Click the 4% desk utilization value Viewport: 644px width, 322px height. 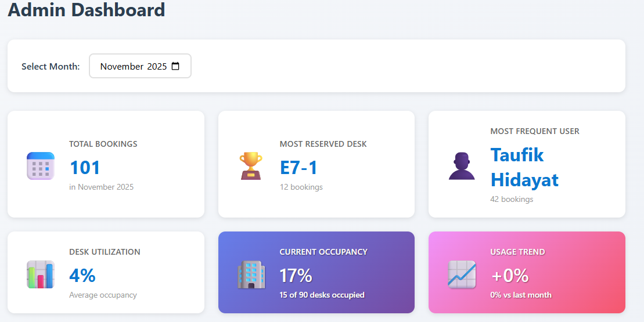pyautogui.click(x=82, y=275)
